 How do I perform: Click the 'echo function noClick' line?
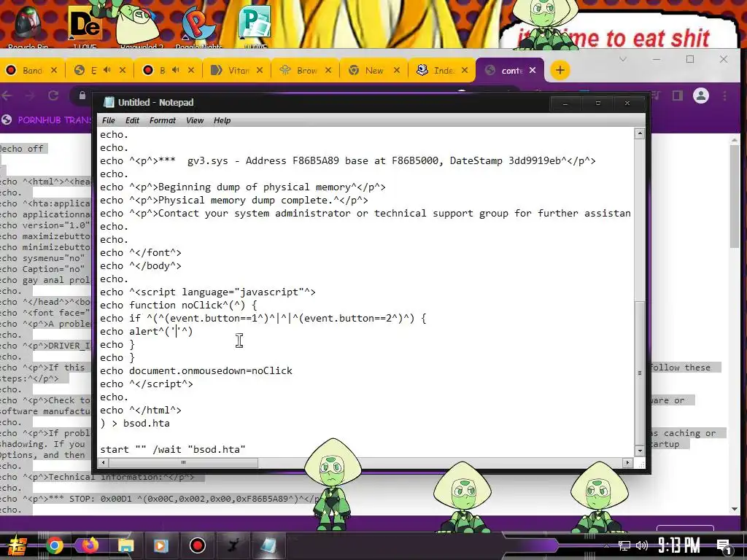(x=179, y=305)
